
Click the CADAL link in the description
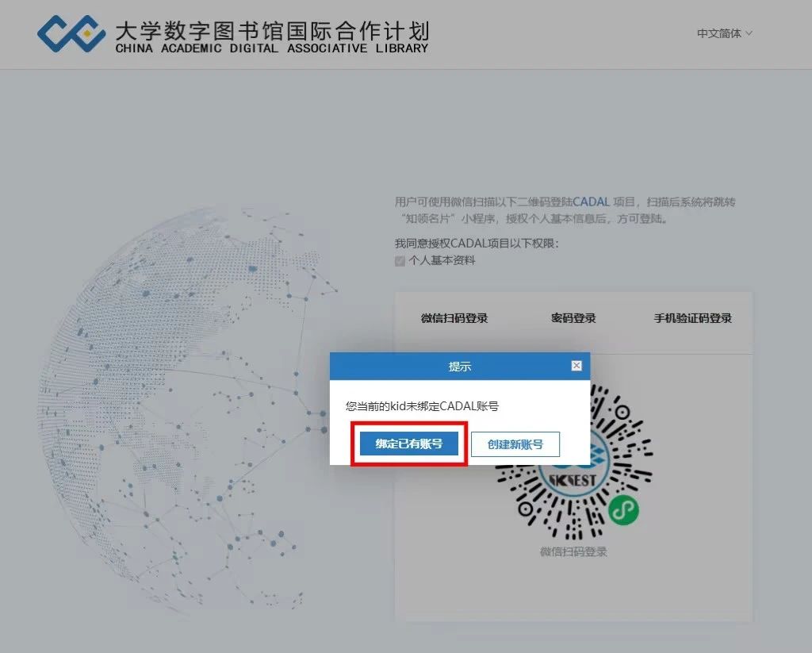(591, 202)
